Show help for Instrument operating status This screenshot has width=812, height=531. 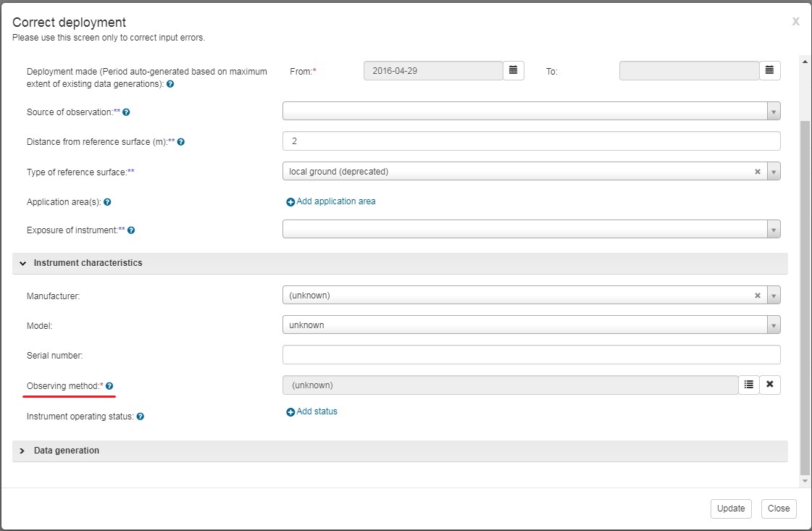pyautogui.click(x=141, y=417)
